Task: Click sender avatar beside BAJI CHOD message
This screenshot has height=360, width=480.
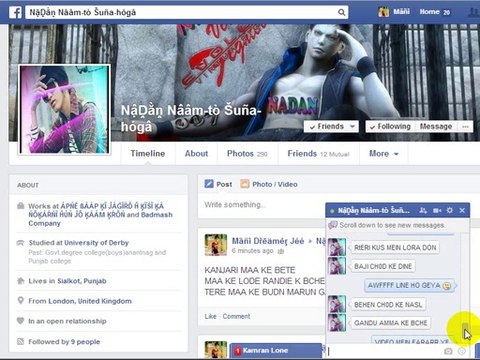Action: point(337,266)
